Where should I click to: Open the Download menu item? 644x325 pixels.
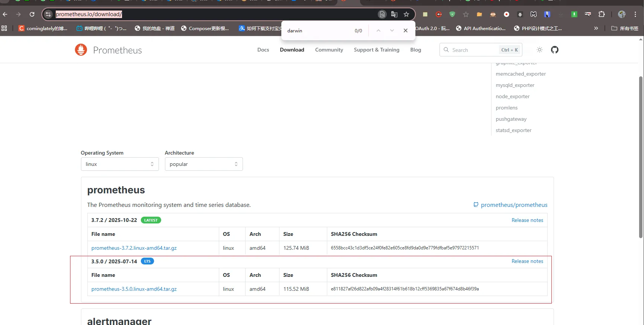[292, 50]
